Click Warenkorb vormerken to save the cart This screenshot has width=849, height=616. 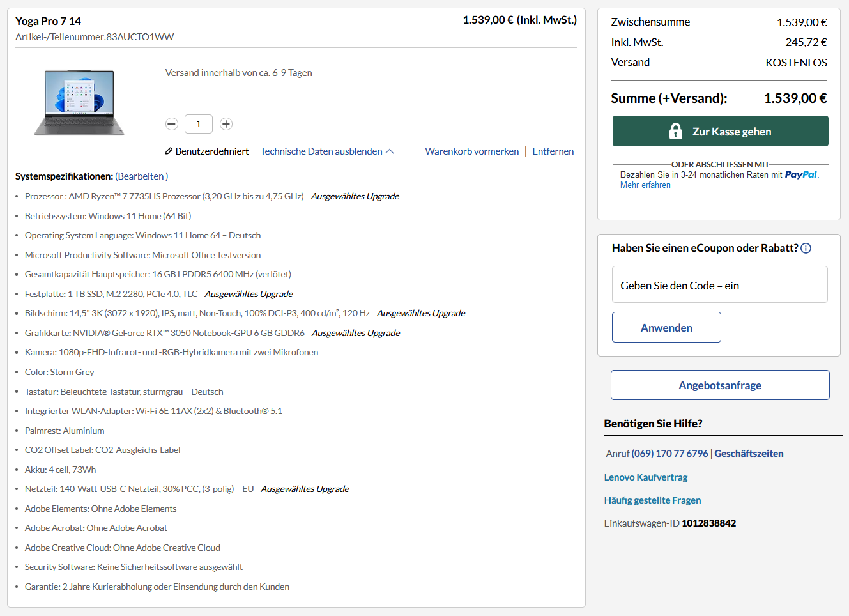472,151
